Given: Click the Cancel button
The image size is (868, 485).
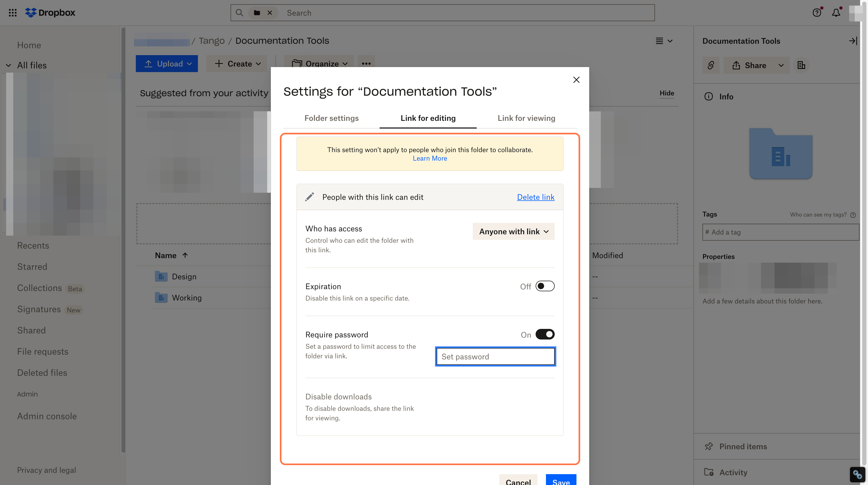Looking at the screenshot, I should 518,480.
